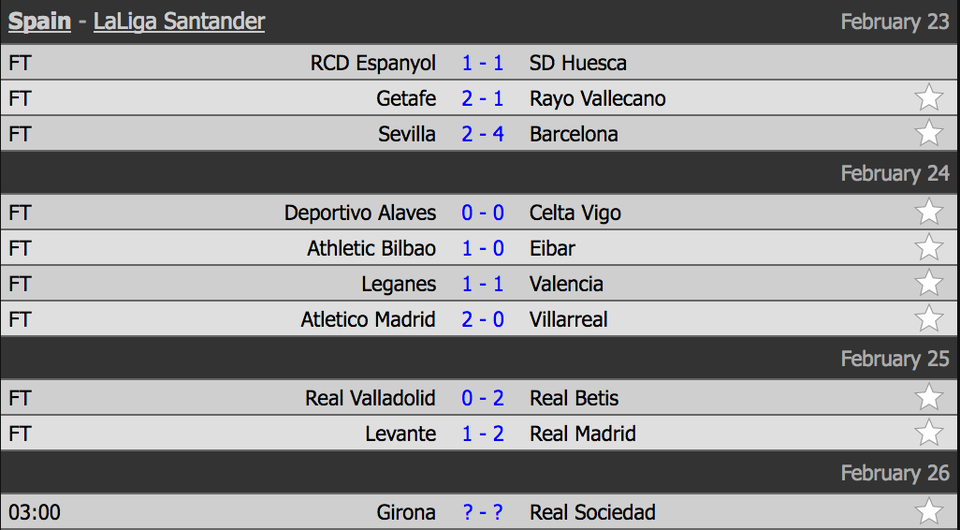The height and width of the screenshot is (530, 960).
Task: Toggle star on Atletico Madrid vs Villarreal
Action: [928, 318]
